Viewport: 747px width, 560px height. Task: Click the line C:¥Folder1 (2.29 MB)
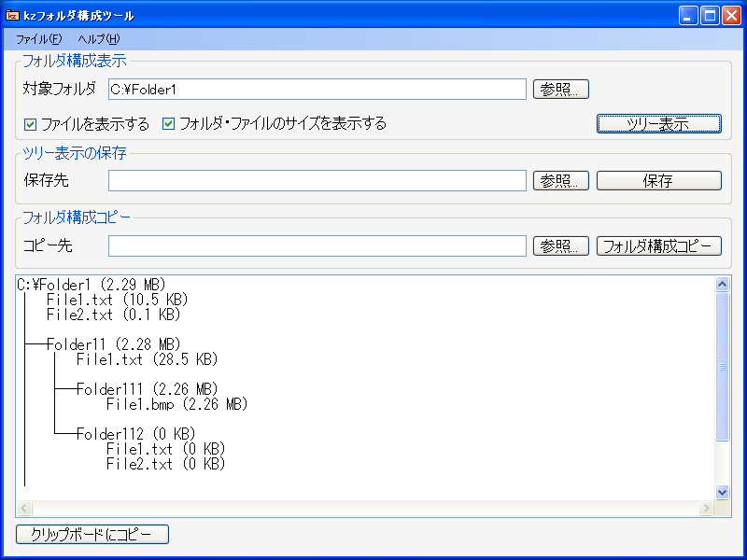tap(92, 285)
